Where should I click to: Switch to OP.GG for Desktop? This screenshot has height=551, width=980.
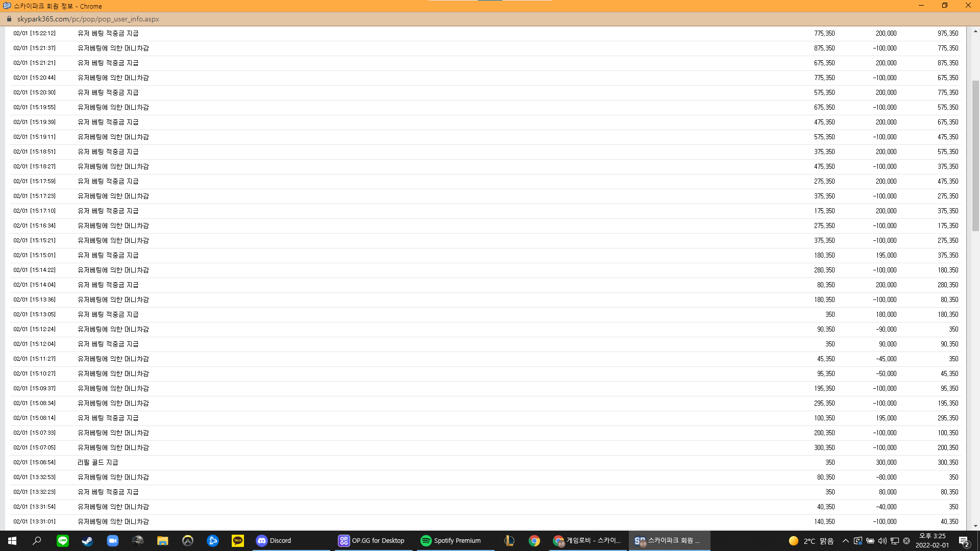[x=372, y=541]
